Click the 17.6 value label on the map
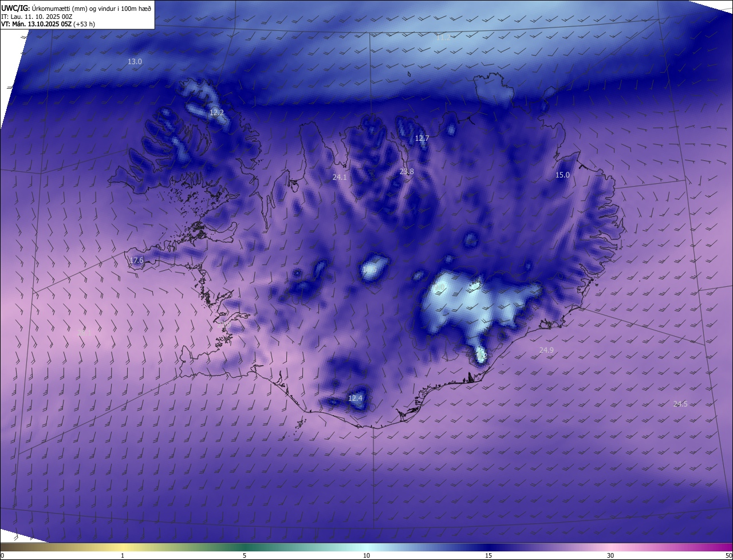733x560 pixels. [136, 261]
